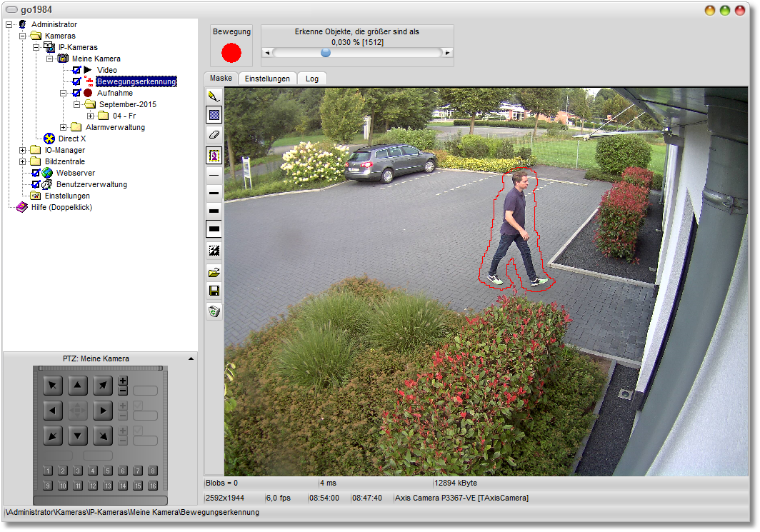Toggle the Video checkbox in tree
760x532 pixels.
tap(76, 70)
